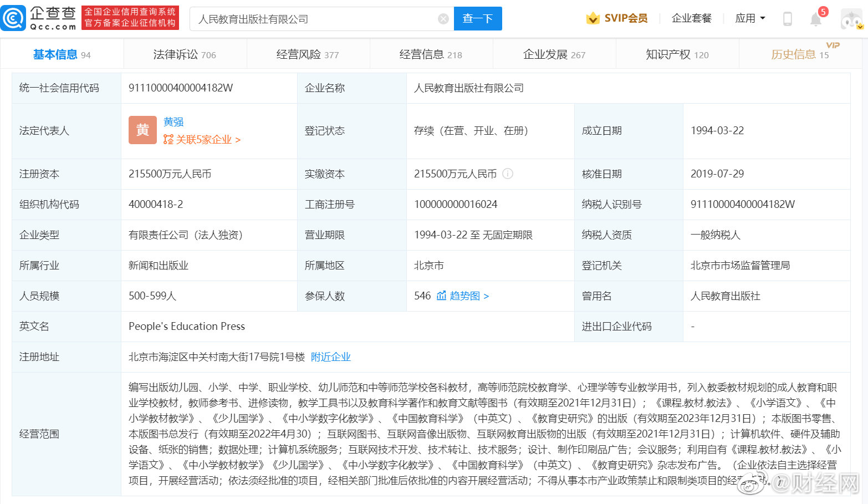Click the 经营范围 description text
Screen dimensions: 868x504
(485, 434)
